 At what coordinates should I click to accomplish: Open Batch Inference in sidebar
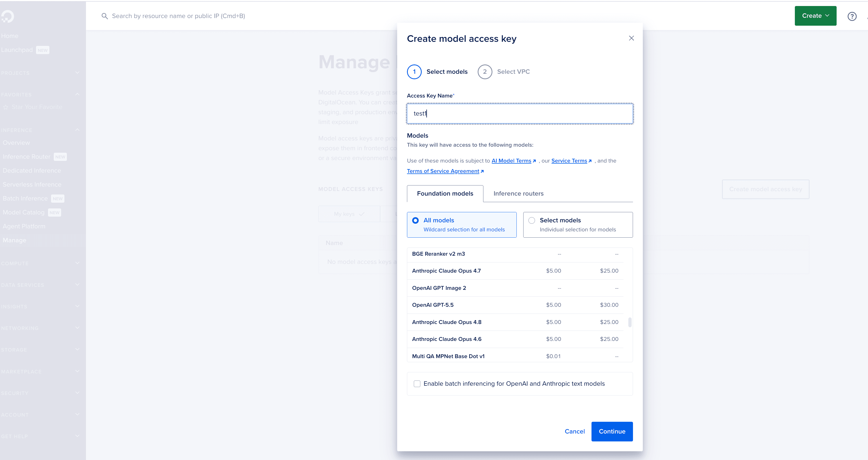tap(25, 198)
